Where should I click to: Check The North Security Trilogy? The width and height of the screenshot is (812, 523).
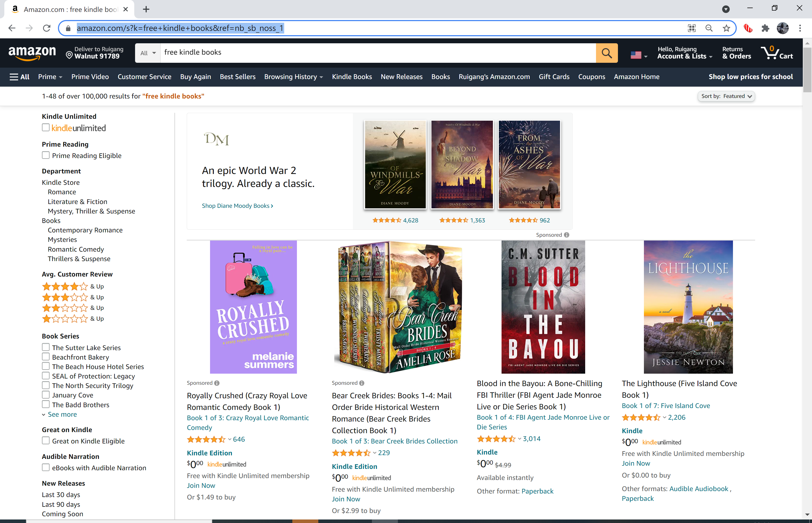coord(46,385)
